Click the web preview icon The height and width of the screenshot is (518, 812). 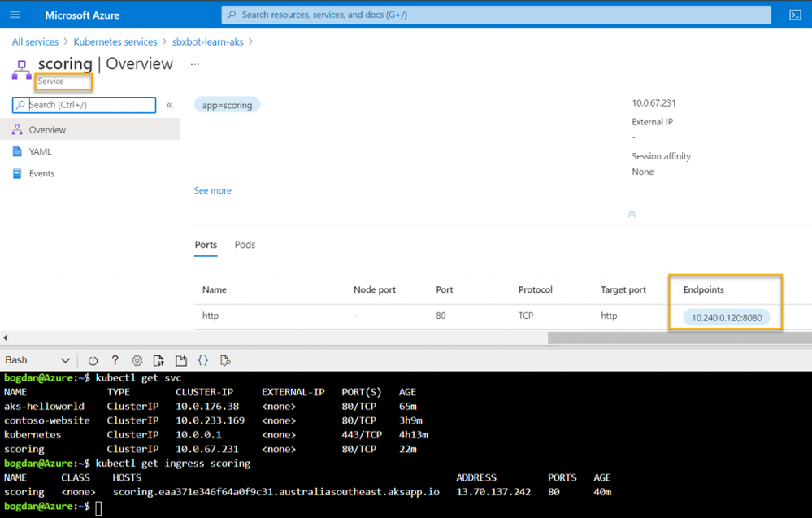click(226, 360)
